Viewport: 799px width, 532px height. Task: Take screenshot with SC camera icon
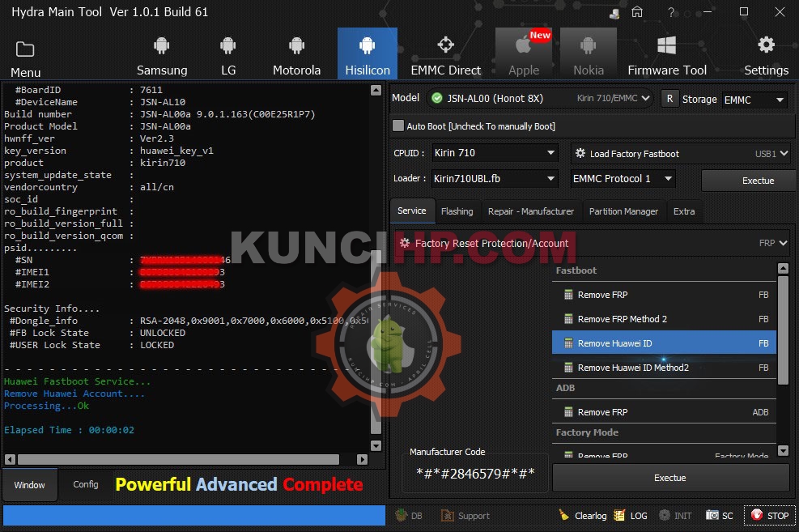tap(712, 515)
